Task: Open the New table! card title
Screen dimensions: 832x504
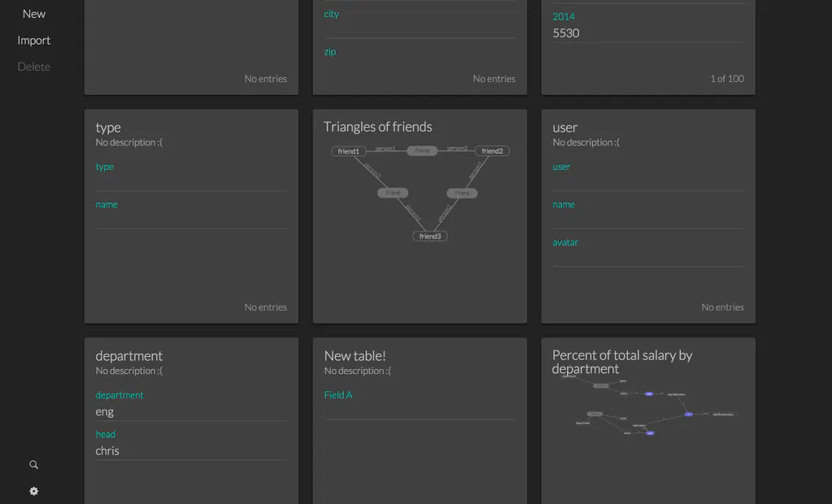Action: click(x=355, y=355)
